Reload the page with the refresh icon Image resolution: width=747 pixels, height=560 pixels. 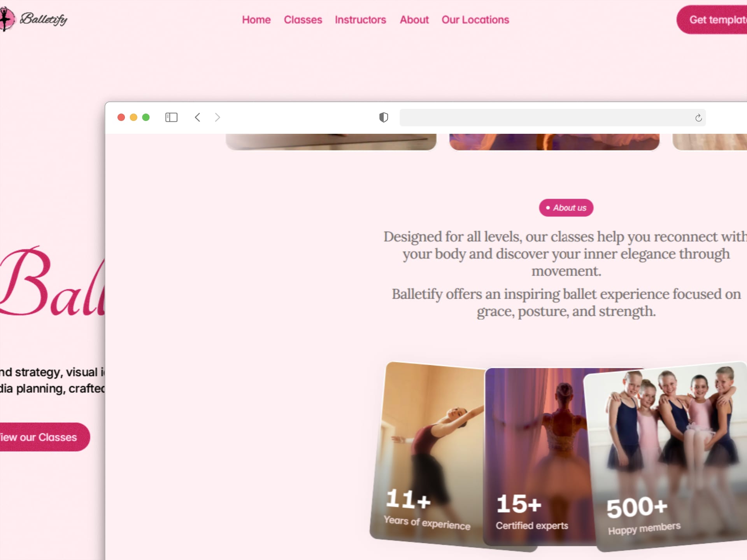[698, 118]
